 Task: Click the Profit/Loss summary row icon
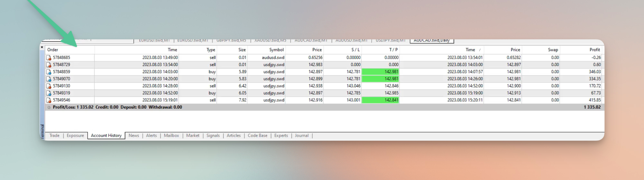click(x=49, y=107)
